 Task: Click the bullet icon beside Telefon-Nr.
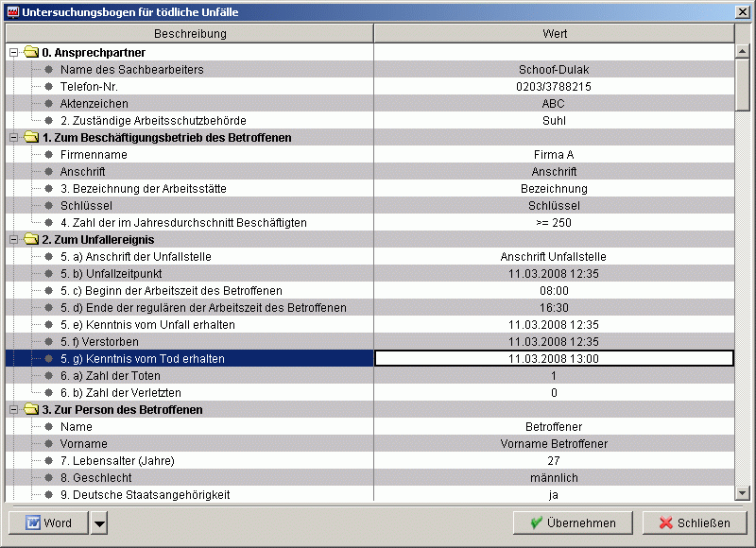(x=48, y=86)
